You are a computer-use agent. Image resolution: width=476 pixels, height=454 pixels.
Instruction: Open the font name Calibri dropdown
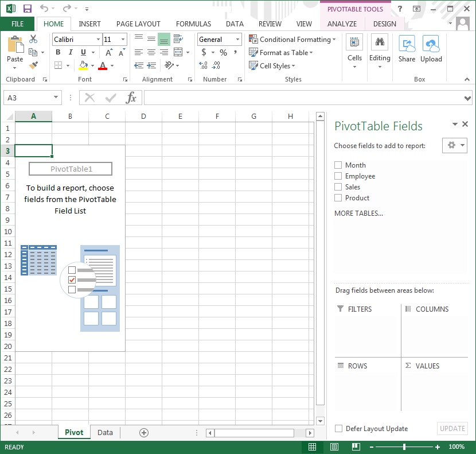(98, 39)
